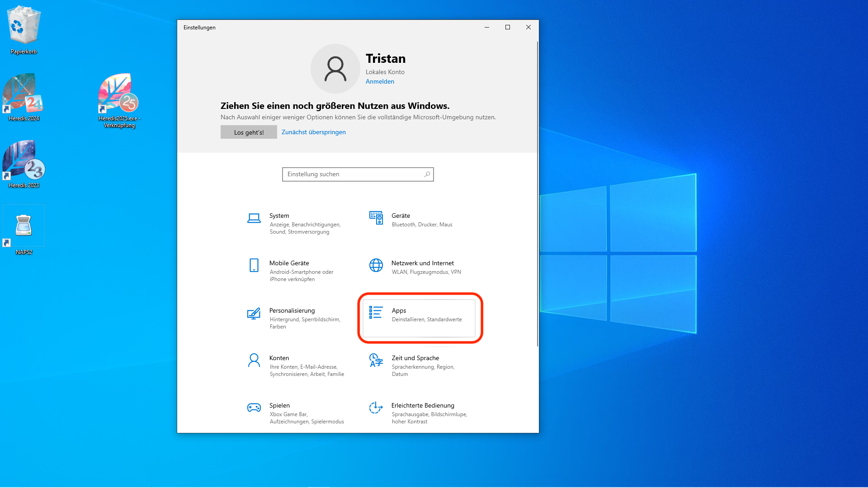The image size is (868, 488).
Task: Click the Anmelden sign-in link
Action: click(x=380, y=81)
